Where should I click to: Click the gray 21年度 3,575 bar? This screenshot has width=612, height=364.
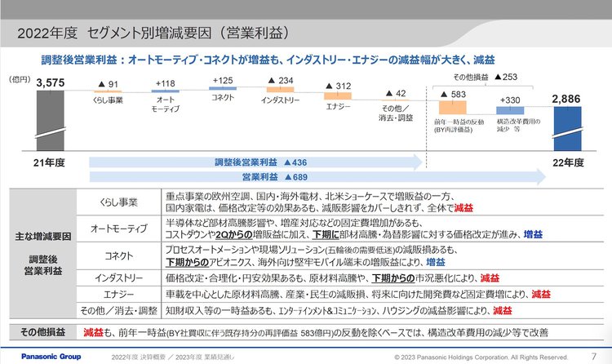pyautogui.click(x=51, y=118)
